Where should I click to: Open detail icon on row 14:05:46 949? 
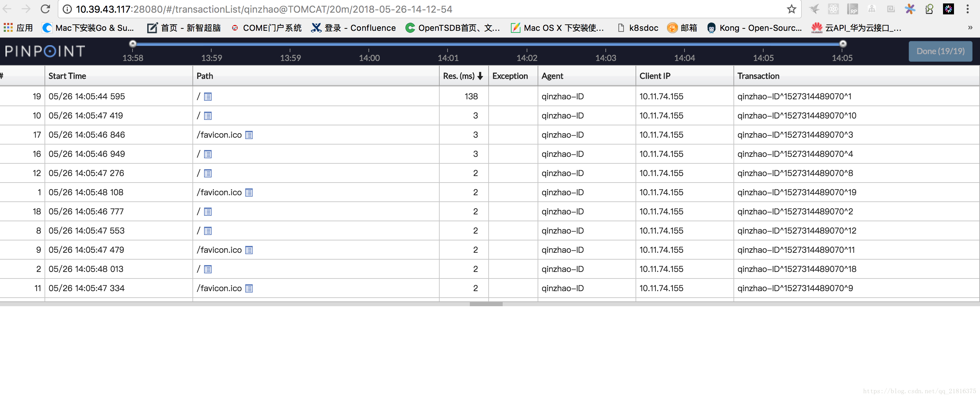pyautogui.click(x=208, y=154)
